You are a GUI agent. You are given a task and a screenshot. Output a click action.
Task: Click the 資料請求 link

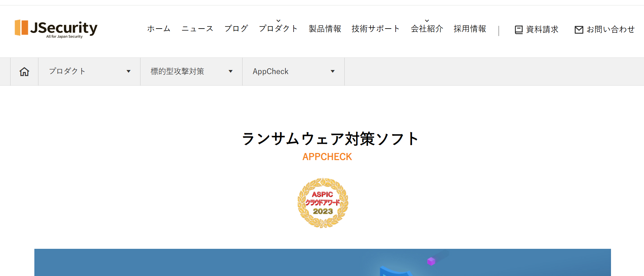542,30
